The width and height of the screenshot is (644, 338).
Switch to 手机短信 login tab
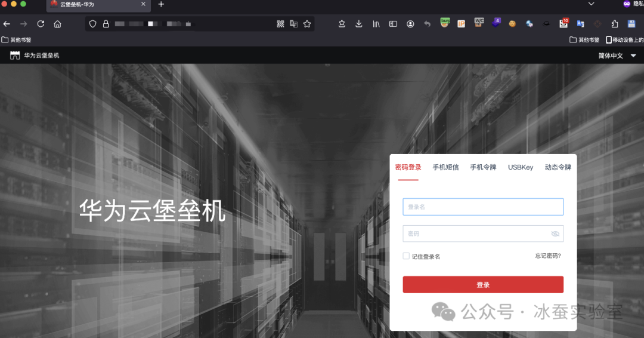[x=445, y=167]
